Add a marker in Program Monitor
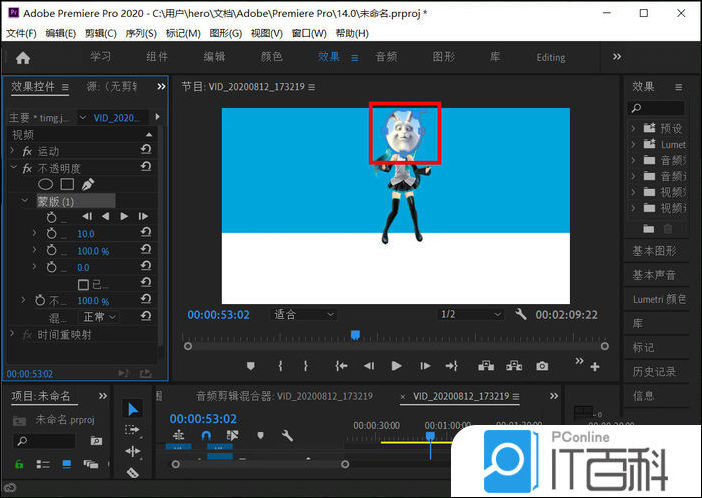This screenshot has height=498, width=702. [x=250, y=366]
